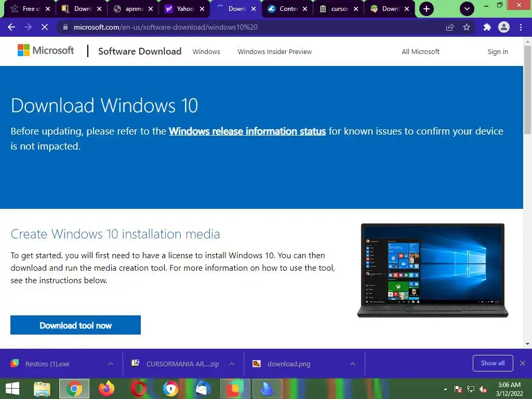The image size is (532, 399).
Task: Click the address bar URL
Action: click(166, 27)
